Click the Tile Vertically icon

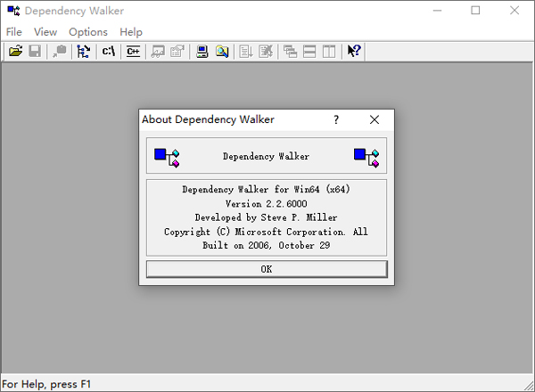click(329, 52)
